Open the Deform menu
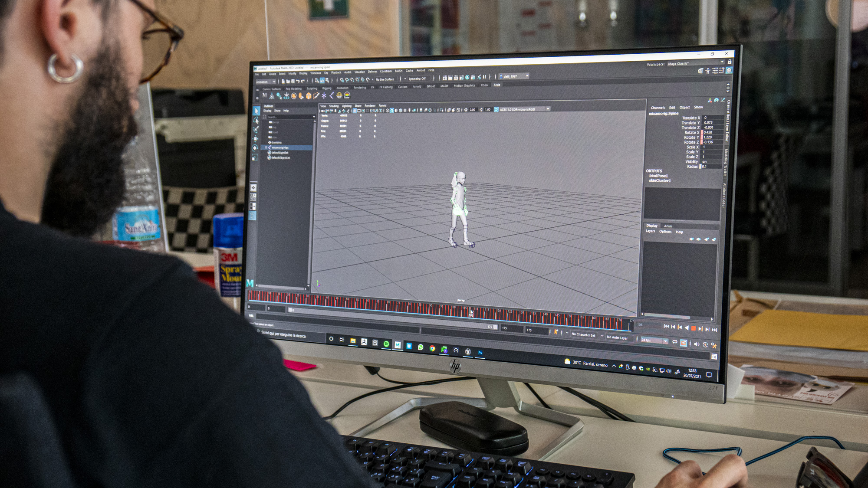The width and height of the screenshot is (868, 488). [x=372, y=72]
